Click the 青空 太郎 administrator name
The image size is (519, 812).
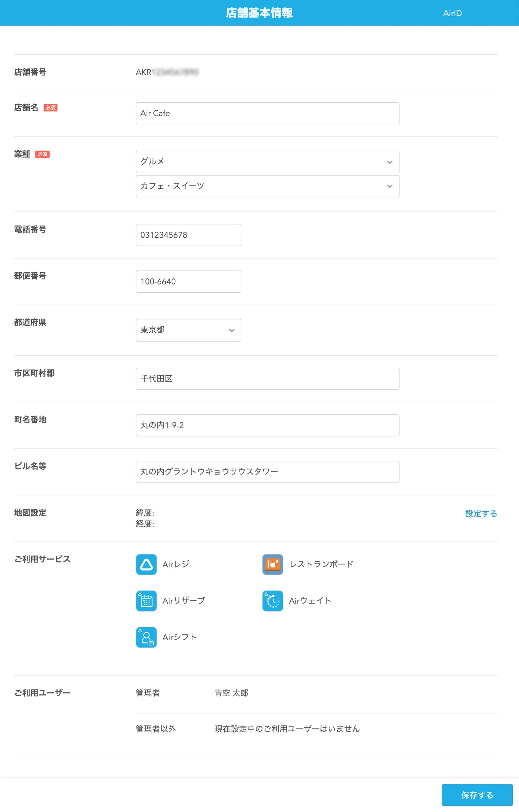tap(232, 693)
